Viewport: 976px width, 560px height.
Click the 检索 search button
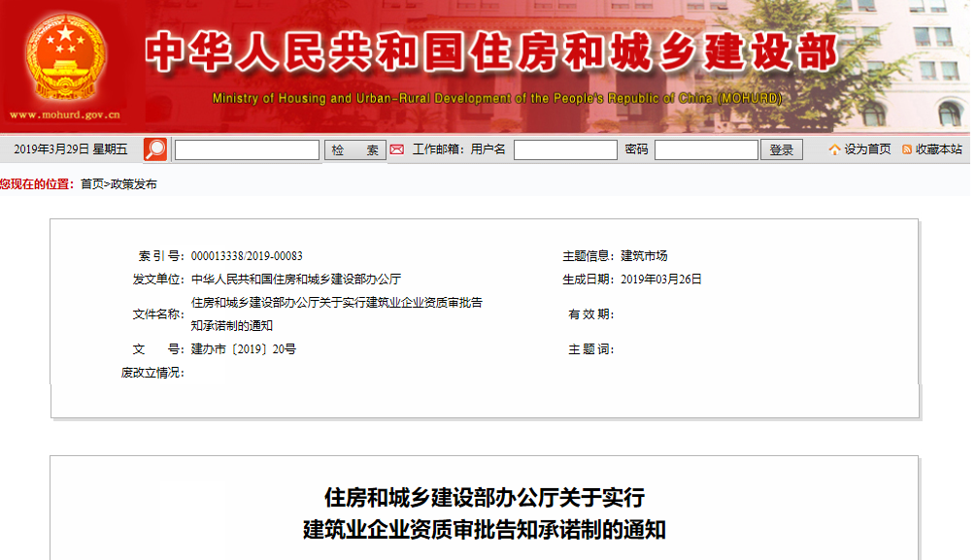point(354,150)
